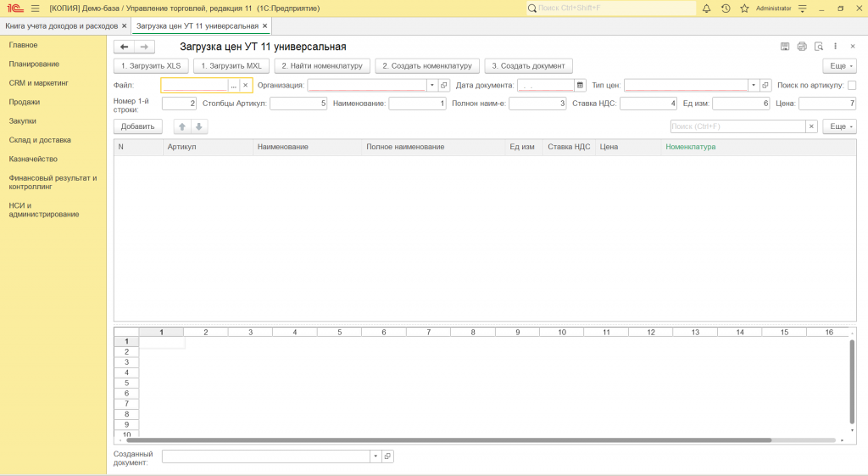Screen dimensions: 868x476
Task: Open Тип цен reference with open icon
Action: click(765, 86)
